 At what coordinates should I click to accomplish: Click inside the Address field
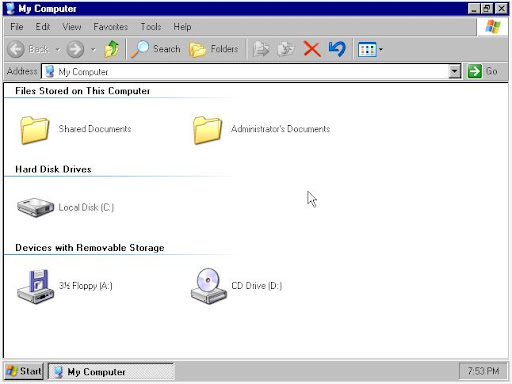tap(251, 71)
